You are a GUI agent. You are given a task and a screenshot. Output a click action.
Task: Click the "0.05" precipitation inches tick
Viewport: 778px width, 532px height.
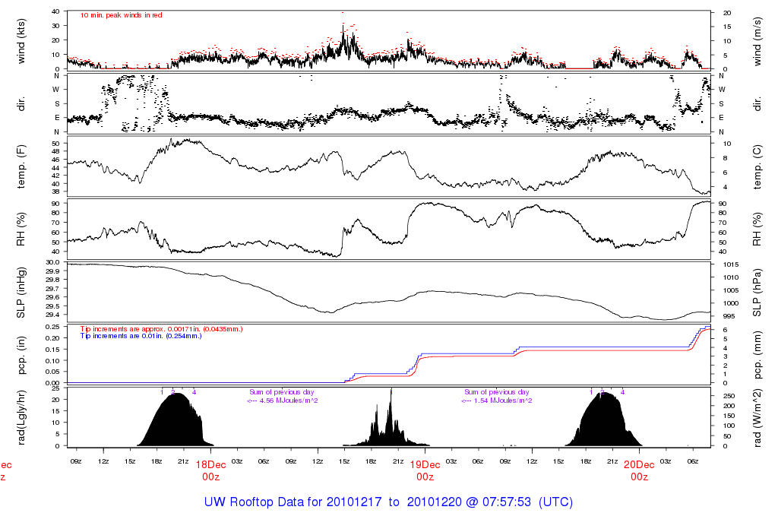(52, 372)
